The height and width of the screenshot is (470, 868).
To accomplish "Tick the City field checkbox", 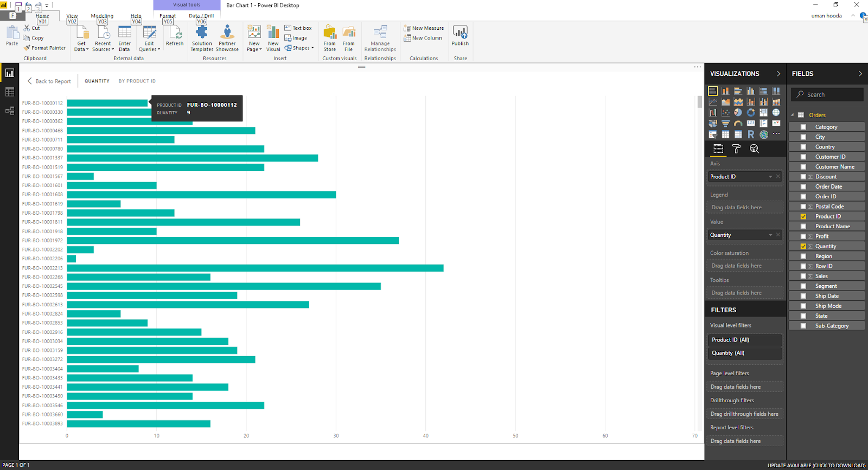I will pos(803,137).
